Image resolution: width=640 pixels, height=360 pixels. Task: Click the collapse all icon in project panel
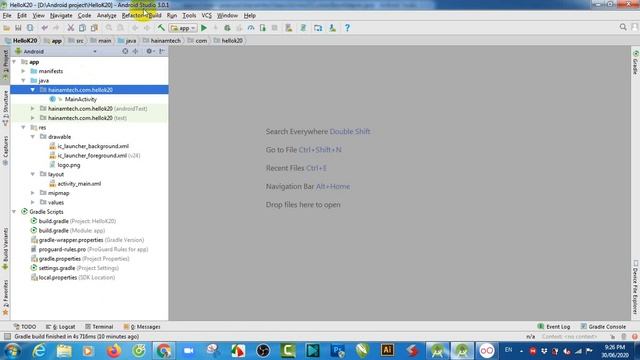(x=135, y=51)
